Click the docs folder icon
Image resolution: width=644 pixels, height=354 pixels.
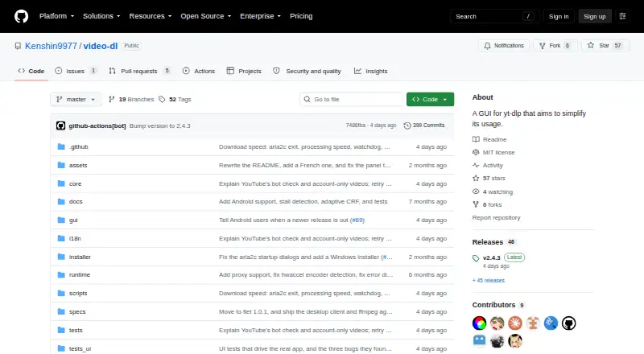(x=61, y=202)
